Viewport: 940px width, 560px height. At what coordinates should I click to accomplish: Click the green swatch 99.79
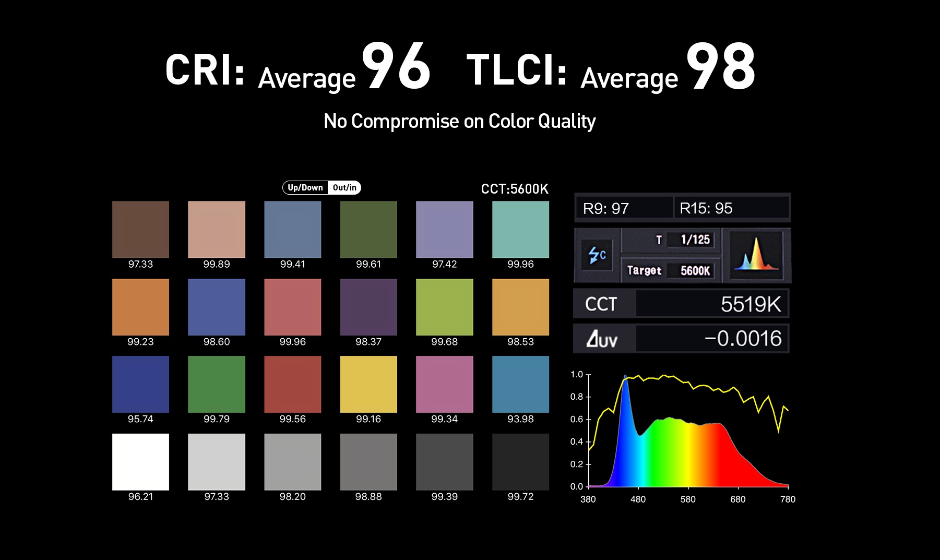[x=217, y=384]
